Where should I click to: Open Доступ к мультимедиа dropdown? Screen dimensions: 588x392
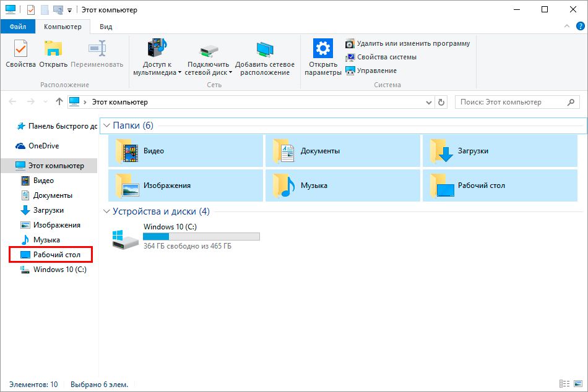click(x=157, y=68)
